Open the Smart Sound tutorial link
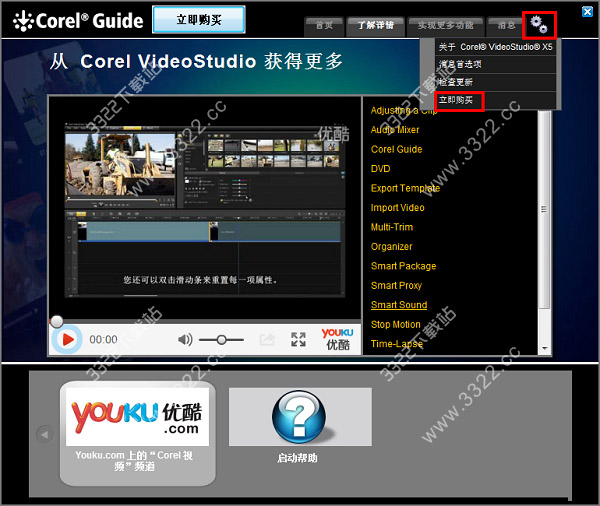The height and width of the screenshot is (506, 600). point(399,305)
